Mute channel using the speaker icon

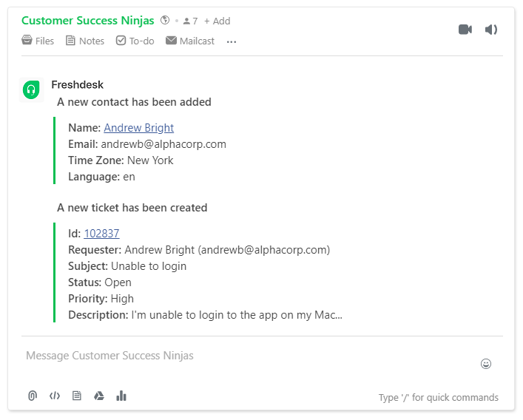click(x=491, y=30)
